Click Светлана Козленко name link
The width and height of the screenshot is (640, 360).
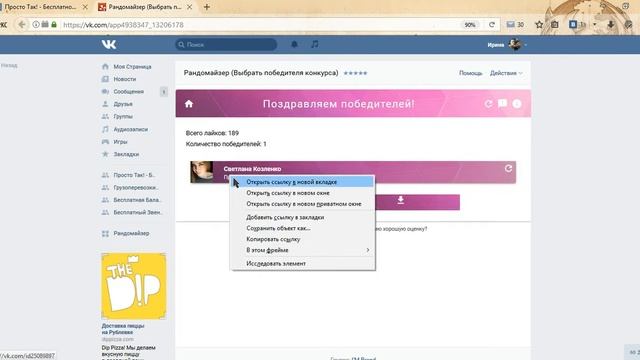(x=252, y=169)
